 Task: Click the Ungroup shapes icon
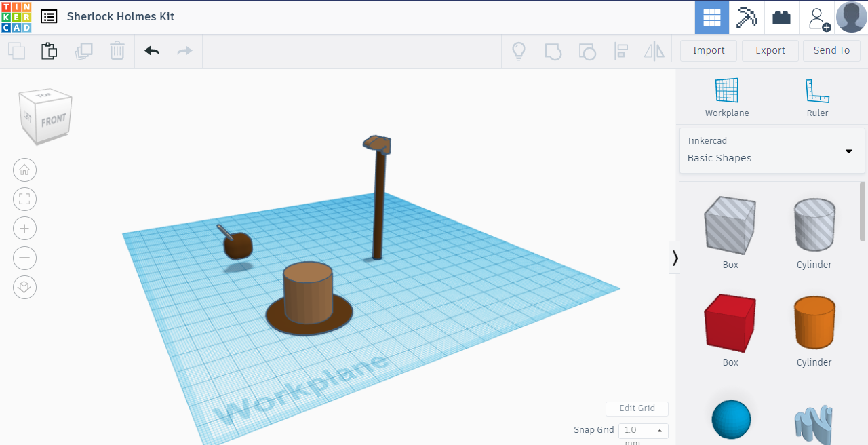[x=587, y=51]
